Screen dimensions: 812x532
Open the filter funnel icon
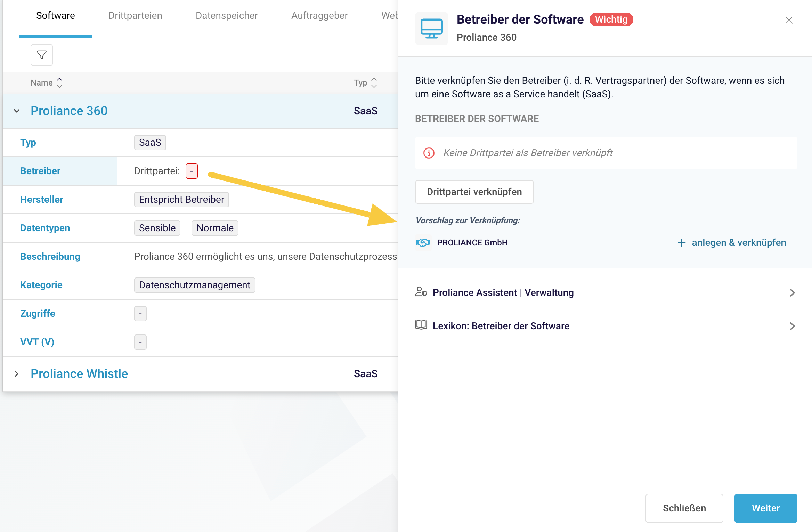pyautogui.click(x=42, y=55)
